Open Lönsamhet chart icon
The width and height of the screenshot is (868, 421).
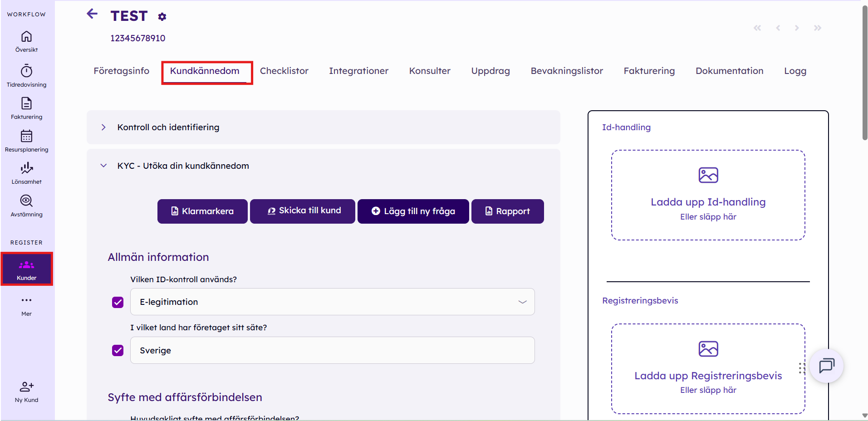coord(26,168)
